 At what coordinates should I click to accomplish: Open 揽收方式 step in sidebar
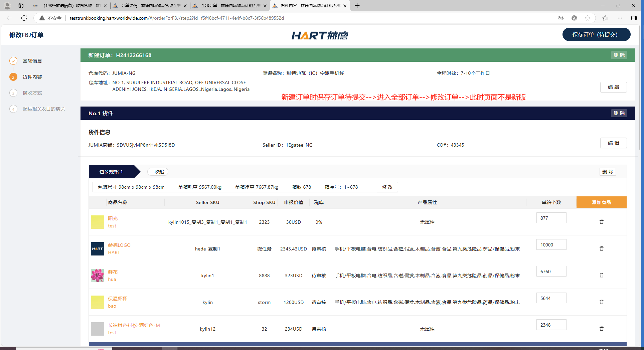[32, 93]
